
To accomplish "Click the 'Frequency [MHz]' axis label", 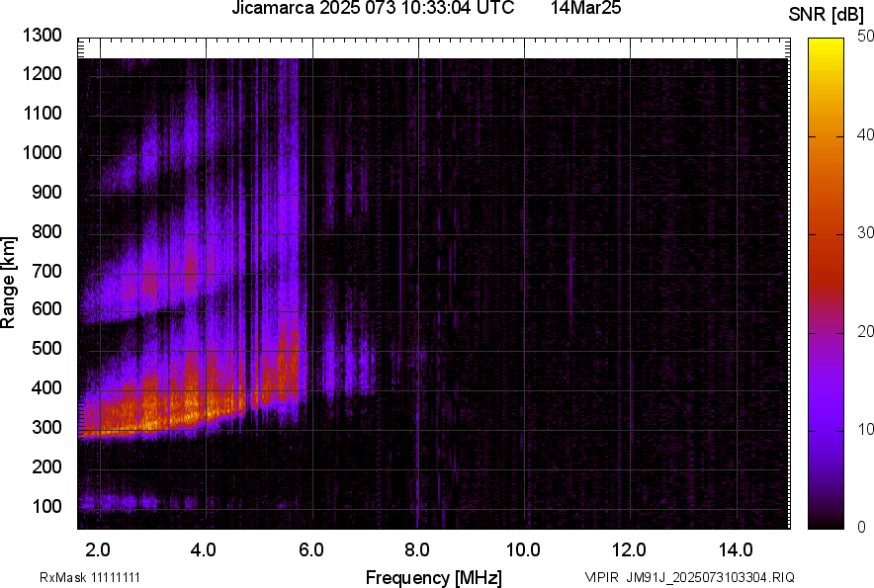I will (x=434, y=577).
